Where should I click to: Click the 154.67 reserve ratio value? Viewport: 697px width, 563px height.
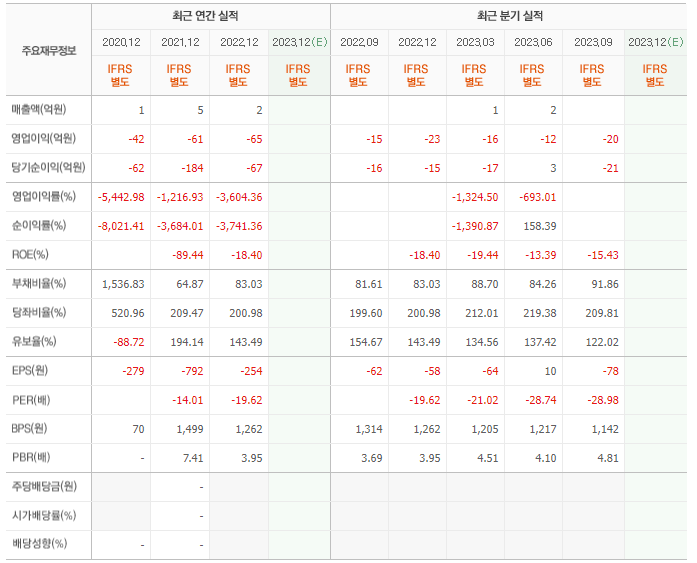(366, 342)
